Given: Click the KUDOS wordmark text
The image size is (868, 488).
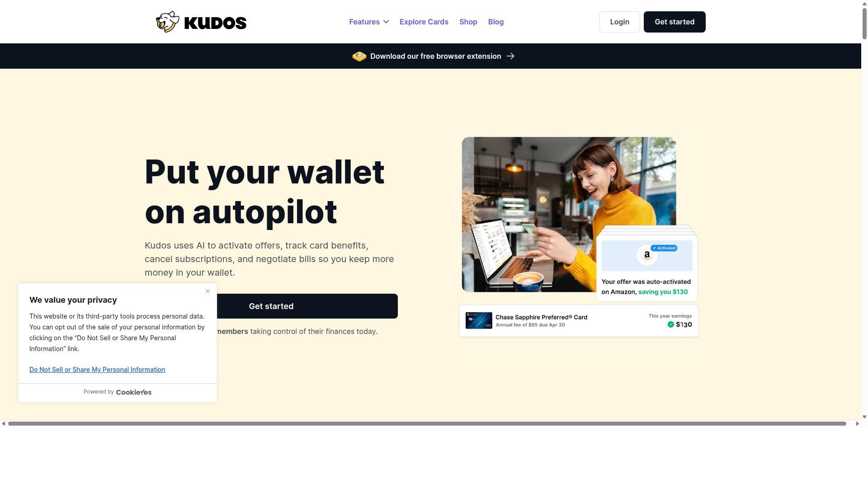Looking at the screenshot, I should 215,23.
